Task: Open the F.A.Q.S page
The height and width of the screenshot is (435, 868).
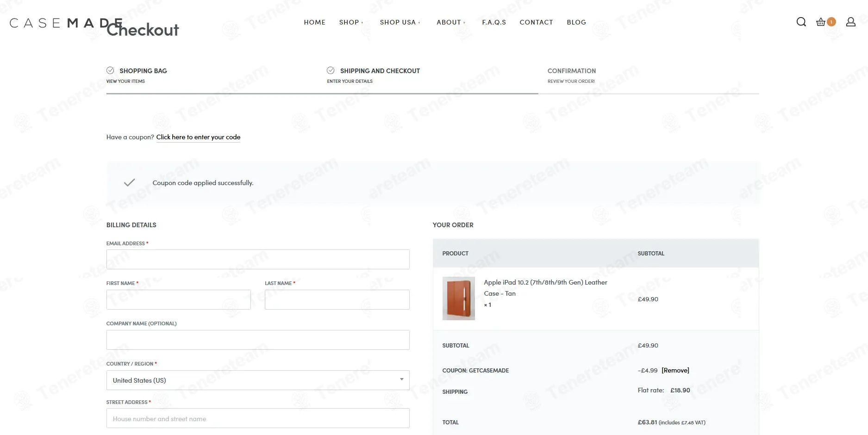Action: pyautogui.click(x=494, y=22)
